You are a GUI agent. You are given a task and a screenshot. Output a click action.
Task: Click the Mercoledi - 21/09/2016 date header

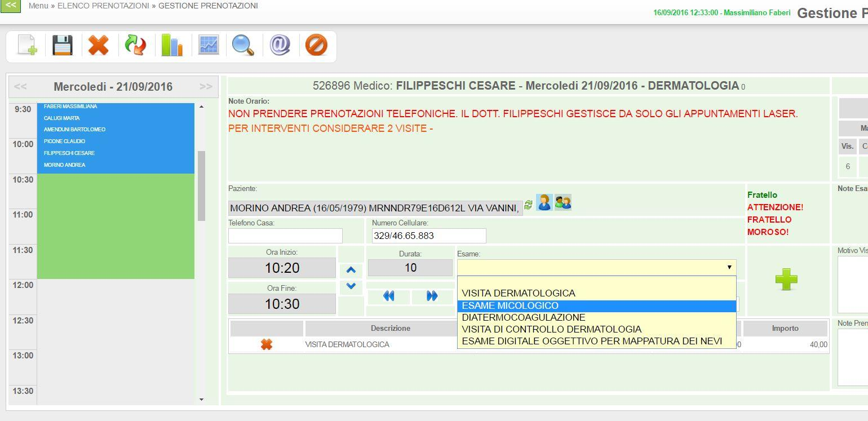113,87
